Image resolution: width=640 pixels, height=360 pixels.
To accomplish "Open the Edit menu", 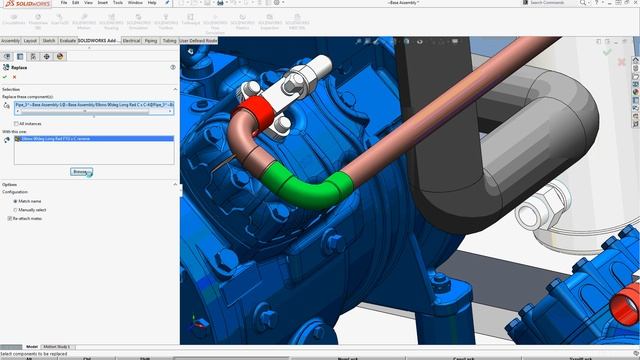I will (76, 3).
